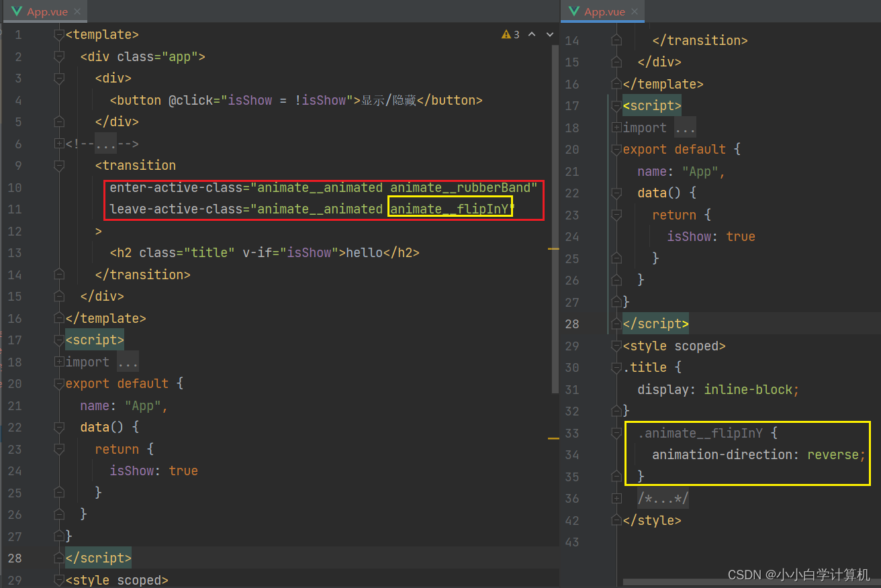881x588 pixels.
Task: Click the 'animation-direction: reverse;' declaration
Action: pos(759,454)
